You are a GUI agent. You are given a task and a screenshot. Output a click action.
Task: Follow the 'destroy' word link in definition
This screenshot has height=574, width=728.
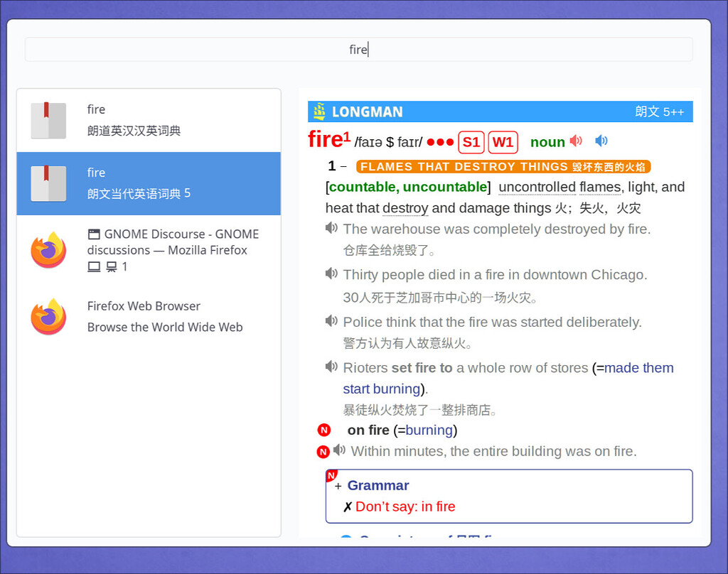(405, 208)
